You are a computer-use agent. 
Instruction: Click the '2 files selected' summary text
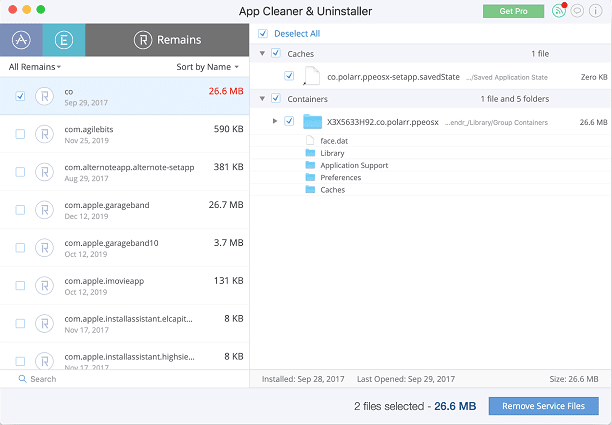[389, 406]
